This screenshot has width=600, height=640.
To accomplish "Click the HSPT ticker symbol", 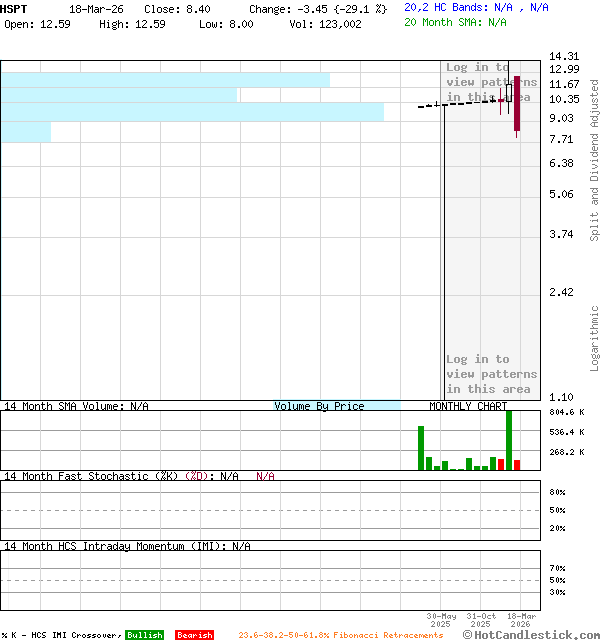I will click(15, 8).
